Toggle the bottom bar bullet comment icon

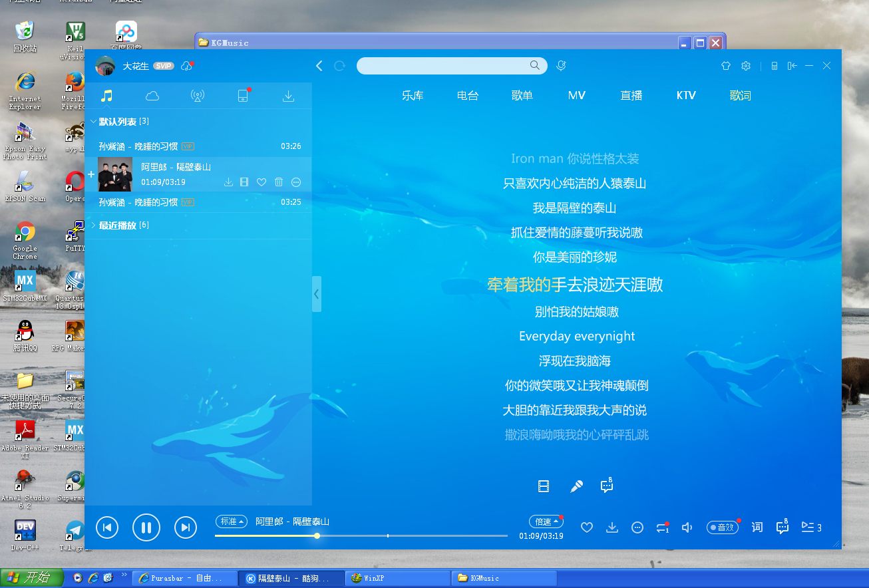(783, 527)
